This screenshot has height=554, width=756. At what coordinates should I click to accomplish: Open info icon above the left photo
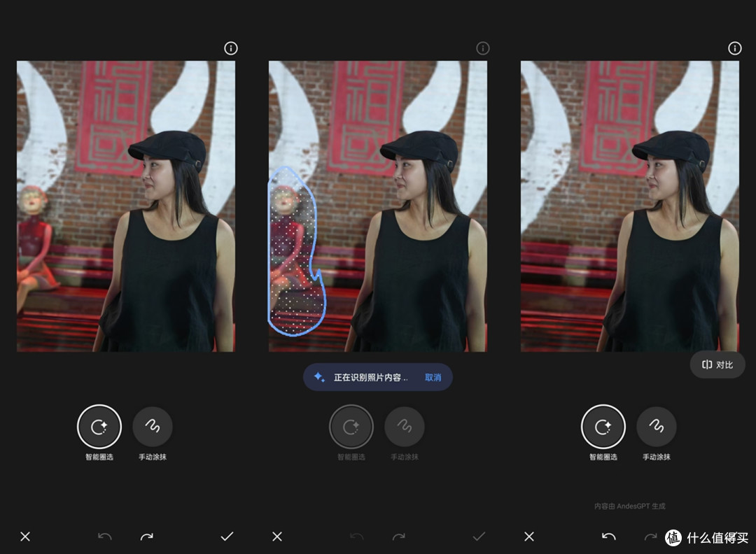231,48
